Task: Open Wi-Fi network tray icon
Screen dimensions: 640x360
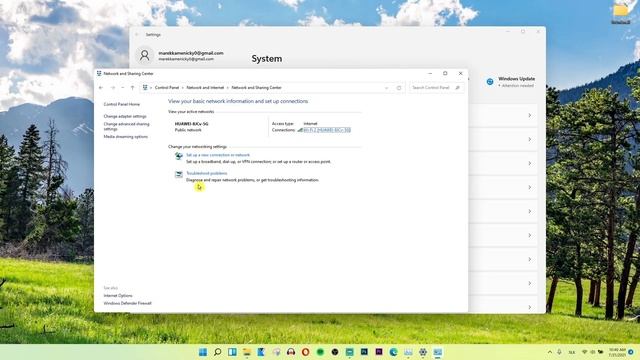Action: point(584,352)
